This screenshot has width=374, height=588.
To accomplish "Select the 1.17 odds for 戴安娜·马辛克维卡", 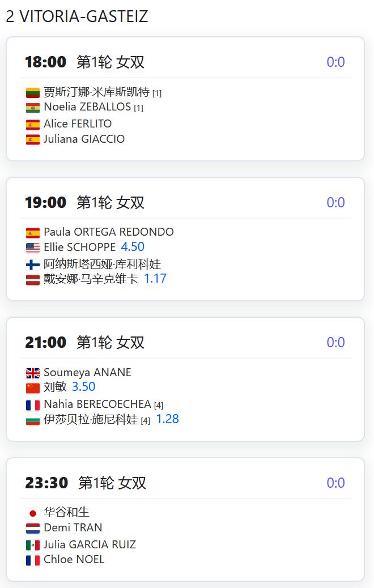I will [x=155, y=278].
